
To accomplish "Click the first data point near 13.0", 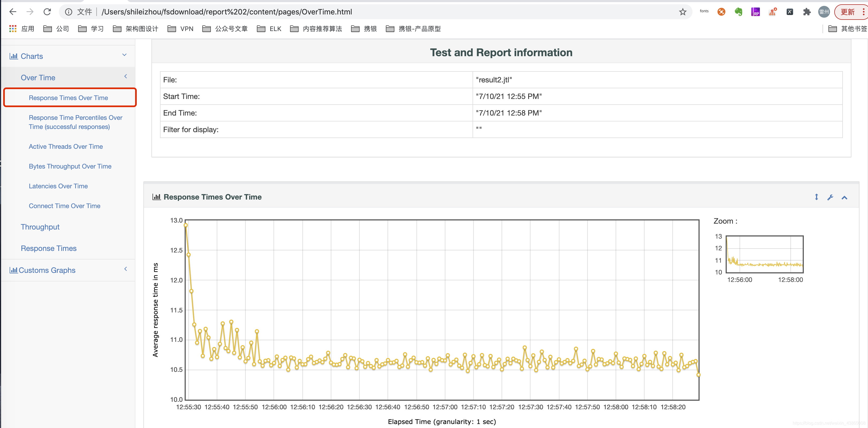I will point(186,225).
